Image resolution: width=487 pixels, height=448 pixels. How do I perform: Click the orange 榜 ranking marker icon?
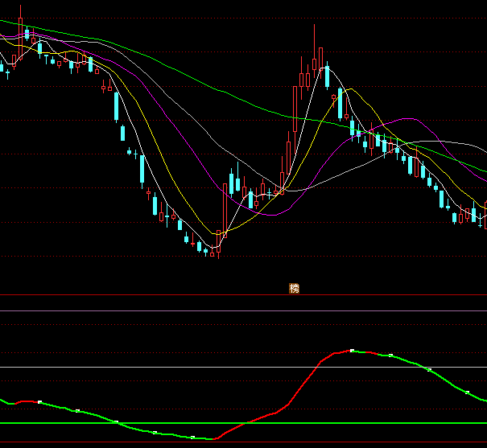(x=295, y=288)
